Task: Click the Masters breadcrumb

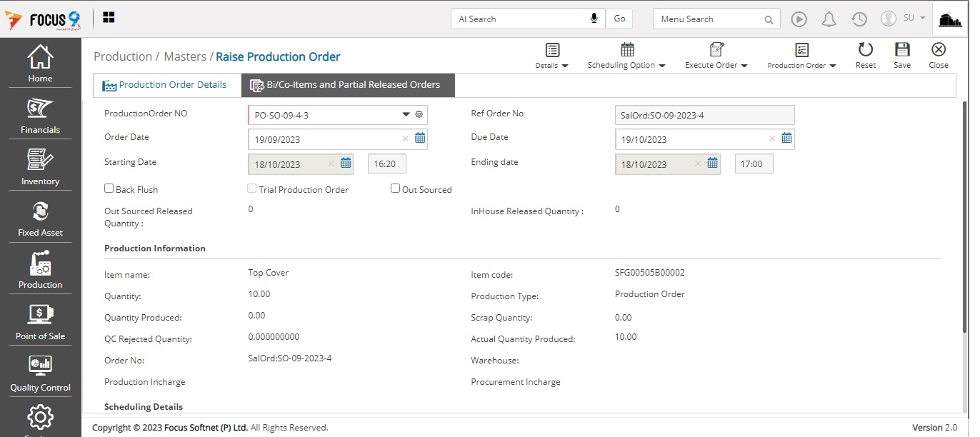Action: tap(185, 56)
